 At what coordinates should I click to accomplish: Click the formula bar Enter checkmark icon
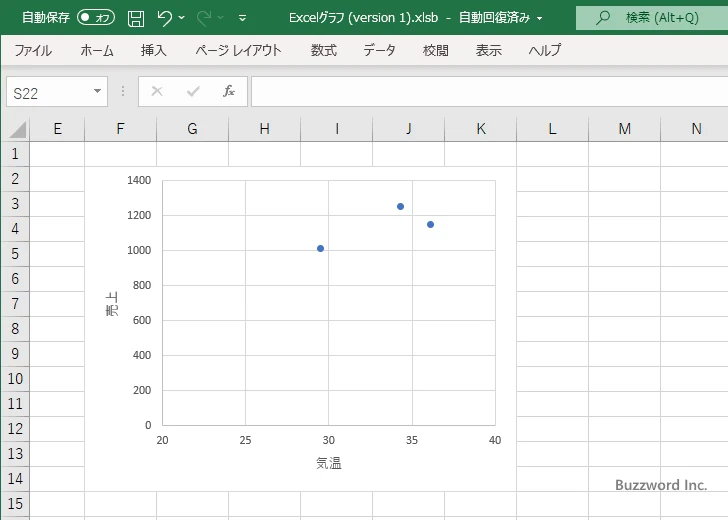(x=193, y=91)
